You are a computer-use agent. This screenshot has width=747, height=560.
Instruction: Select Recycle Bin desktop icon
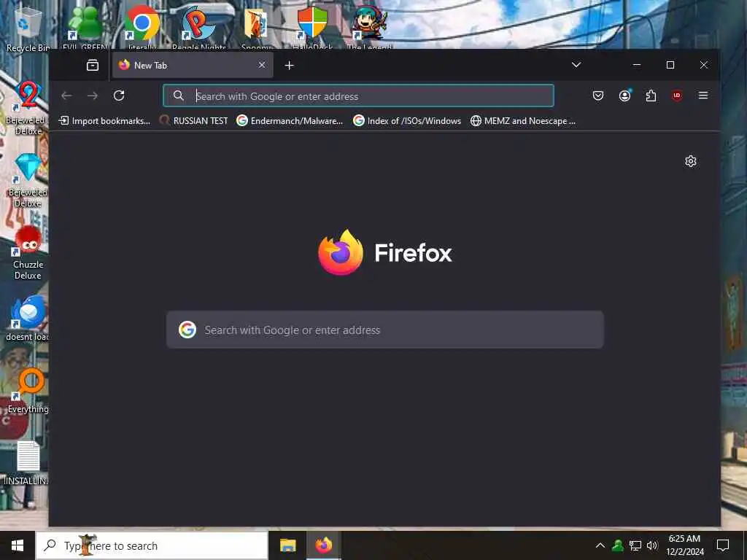pyautogui.click(x=28, y=30)
